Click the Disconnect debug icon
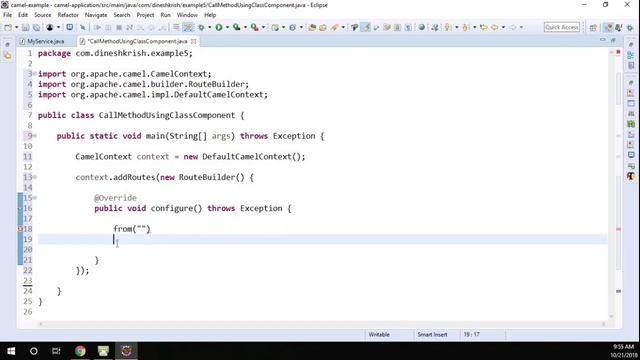 point(129,27)
